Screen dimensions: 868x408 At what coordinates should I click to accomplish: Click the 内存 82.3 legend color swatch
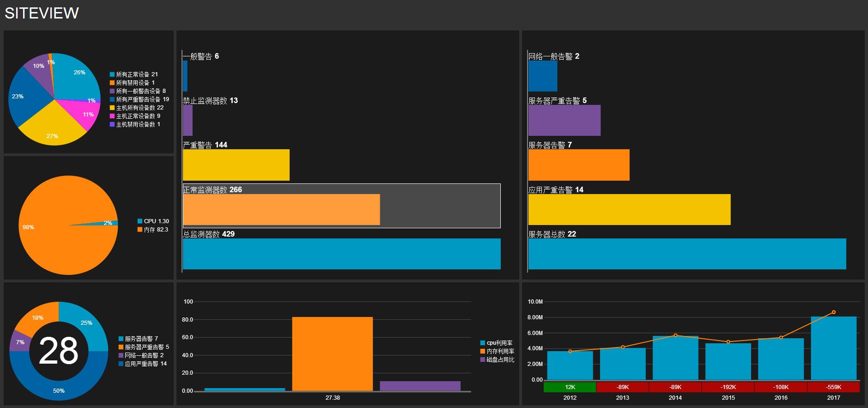140,230
